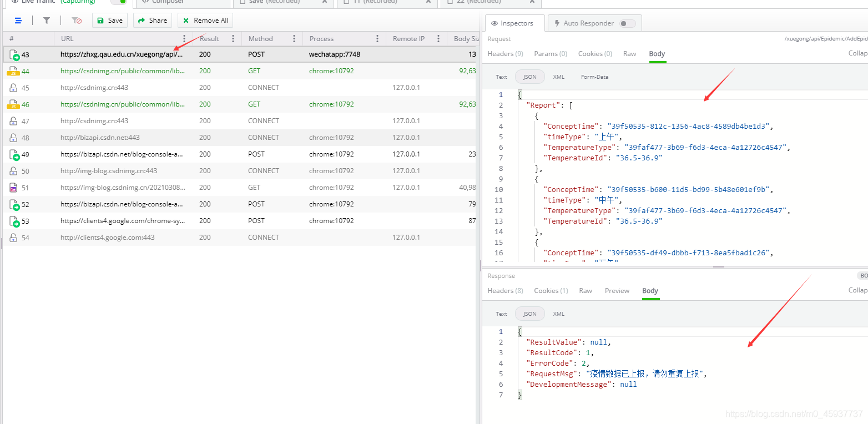868x424 pixels.
Task: Open the Result column options menu
Action: click(233, 39)
